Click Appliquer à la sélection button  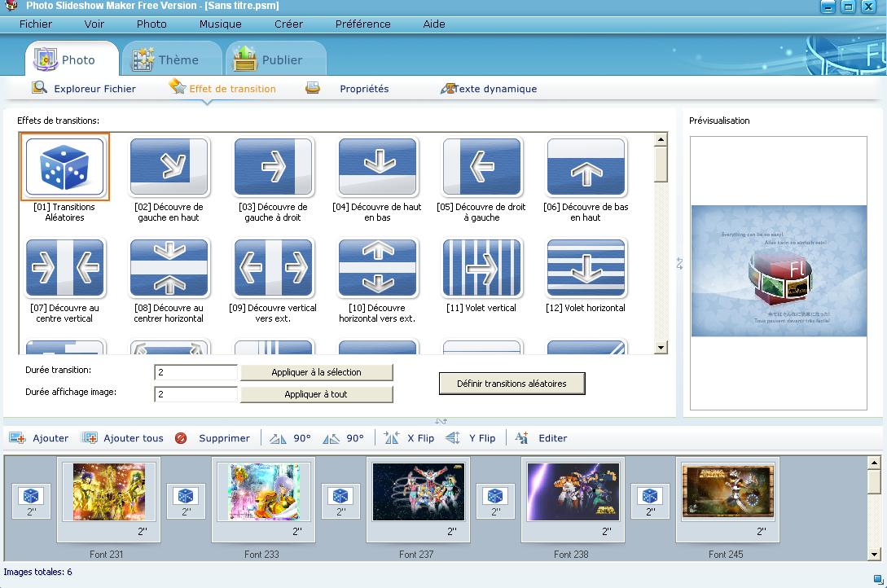[316, 372]
